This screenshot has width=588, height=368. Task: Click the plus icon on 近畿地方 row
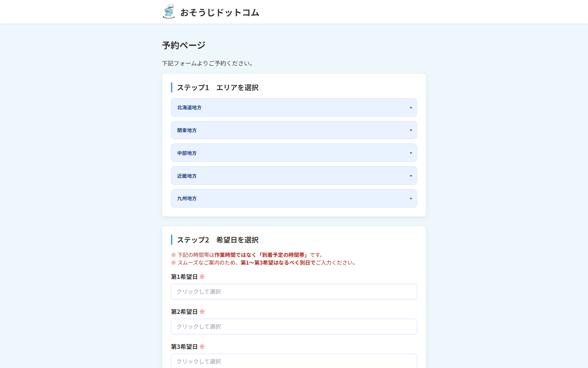tap(411, 176)
